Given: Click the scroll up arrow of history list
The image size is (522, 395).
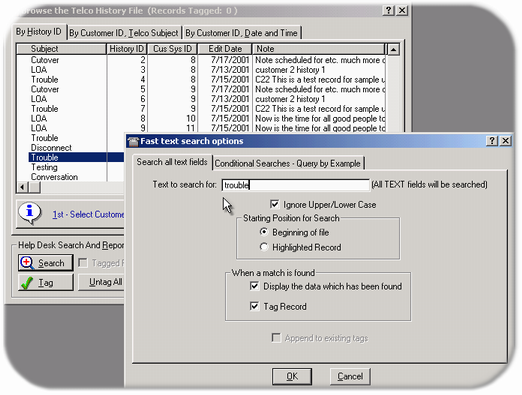Looking at the screenshot, I should click(x=394, y=50).
